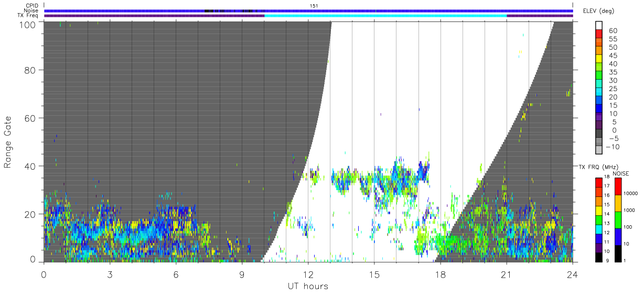This screenshot has height=297, width=644.
Task: Pick the yellow ELEV swatch between 40 and 45
Action: [x=600, y=59]
